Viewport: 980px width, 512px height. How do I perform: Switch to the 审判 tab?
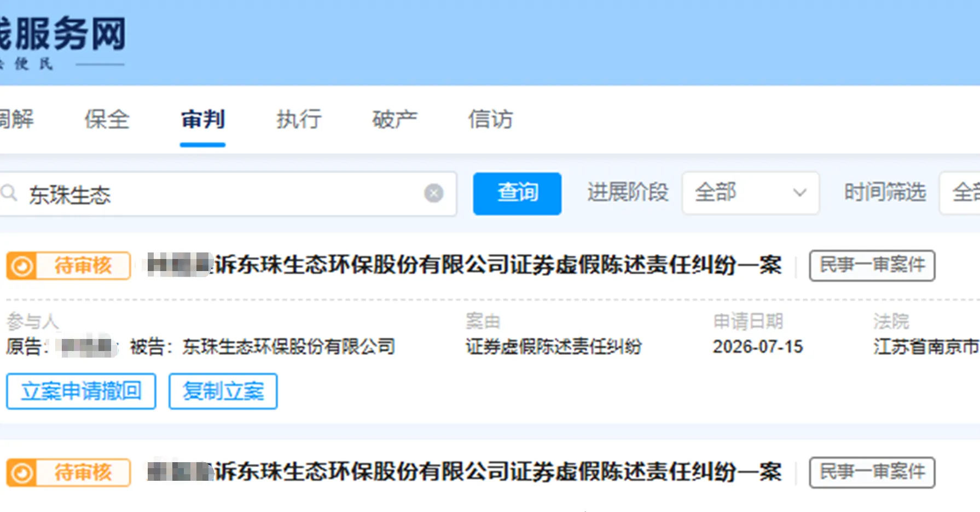point(202,119)
